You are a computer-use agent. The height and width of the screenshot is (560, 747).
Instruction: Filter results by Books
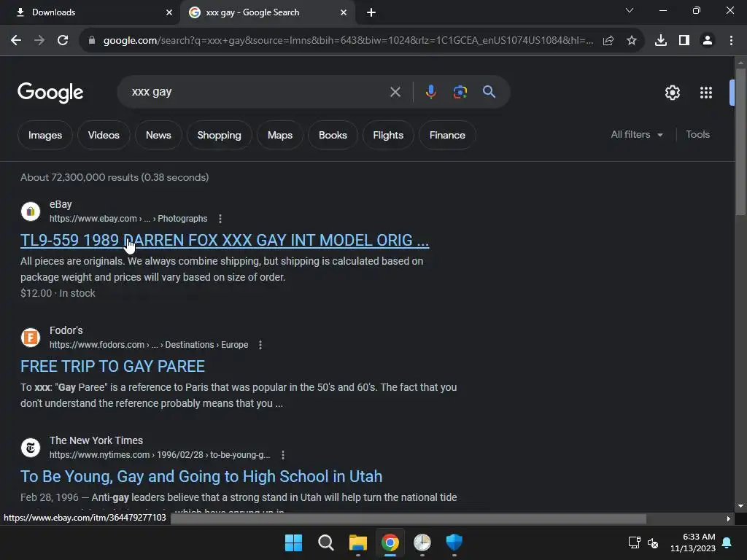[x=333, y=135]
